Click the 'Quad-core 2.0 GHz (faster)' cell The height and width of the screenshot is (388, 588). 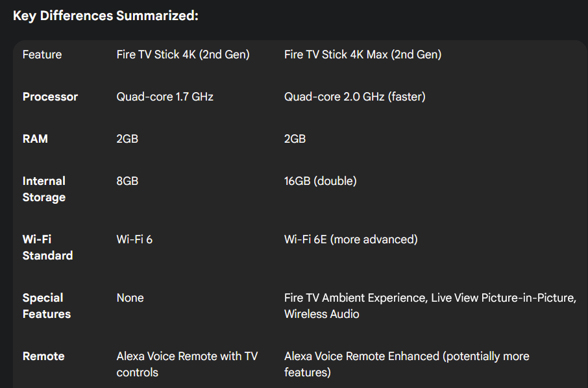click(355, 97)
